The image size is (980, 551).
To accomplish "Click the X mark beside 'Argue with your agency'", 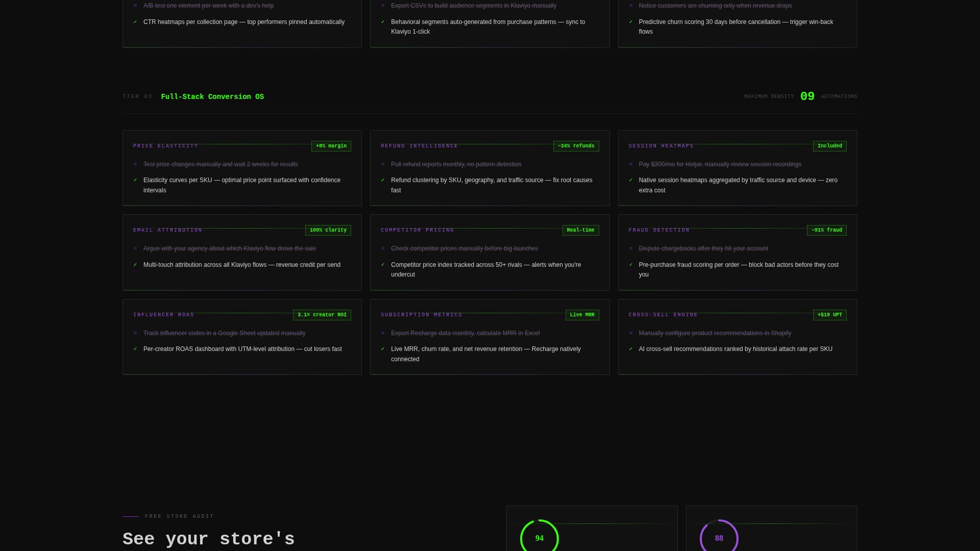I will pos(135,248).
